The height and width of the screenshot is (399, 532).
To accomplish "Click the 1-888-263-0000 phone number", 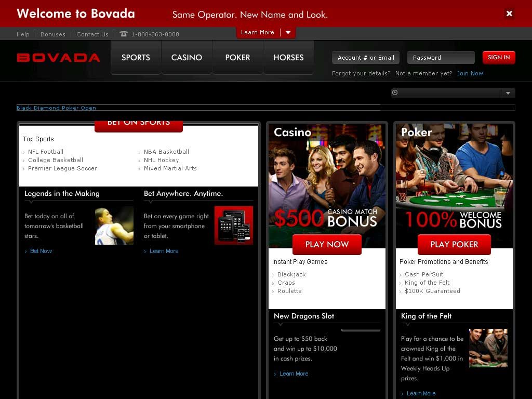I will click(155, 34).
